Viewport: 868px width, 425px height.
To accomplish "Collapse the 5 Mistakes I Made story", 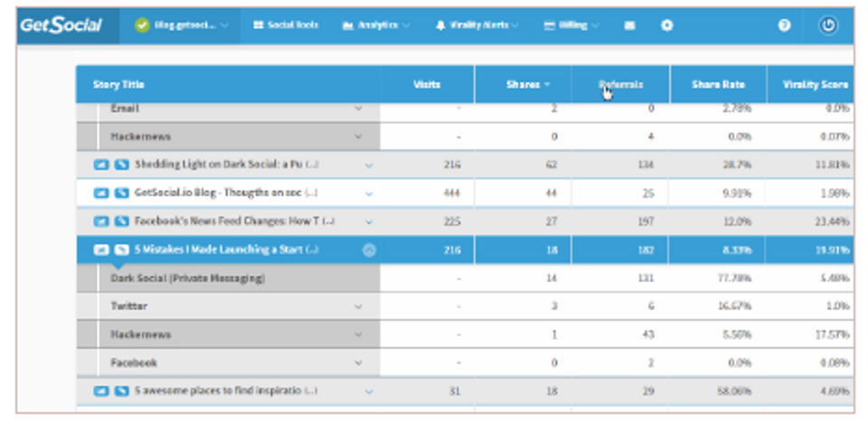I will [x=369, y=250].
